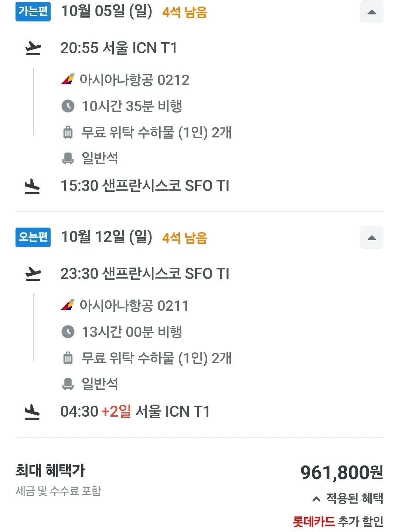Screen dimensions: 399x532
Task: Click the landing plane icon at 15:30 SFO
Action: pos(32,186)
